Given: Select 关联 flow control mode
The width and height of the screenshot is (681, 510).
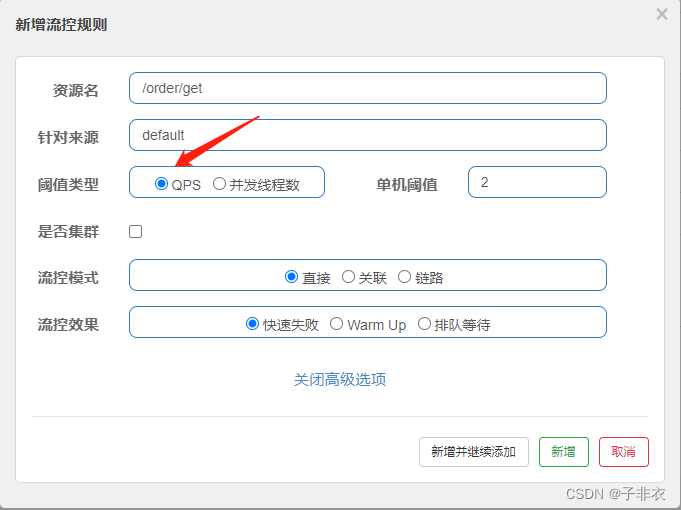Looking at the screenshot, I should coord(348,277).
